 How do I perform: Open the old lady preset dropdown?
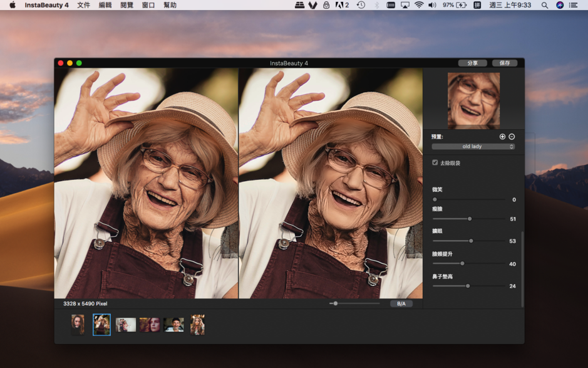click(472, 146)
